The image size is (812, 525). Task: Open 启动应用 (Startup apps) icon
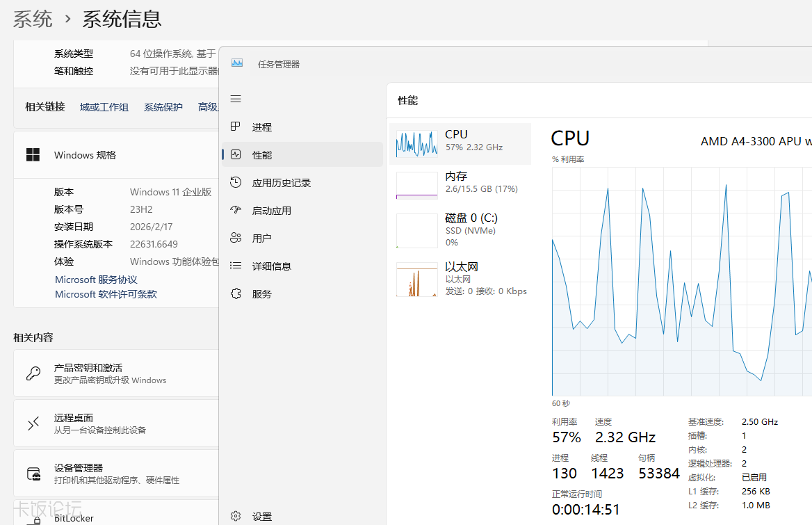(x=236, y=210)
